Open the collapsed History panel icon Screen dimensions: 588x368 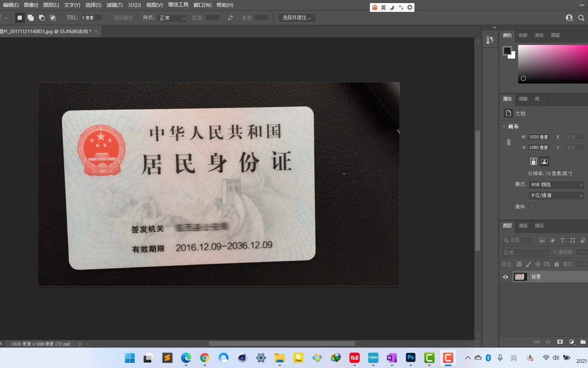tap(490, 40)
